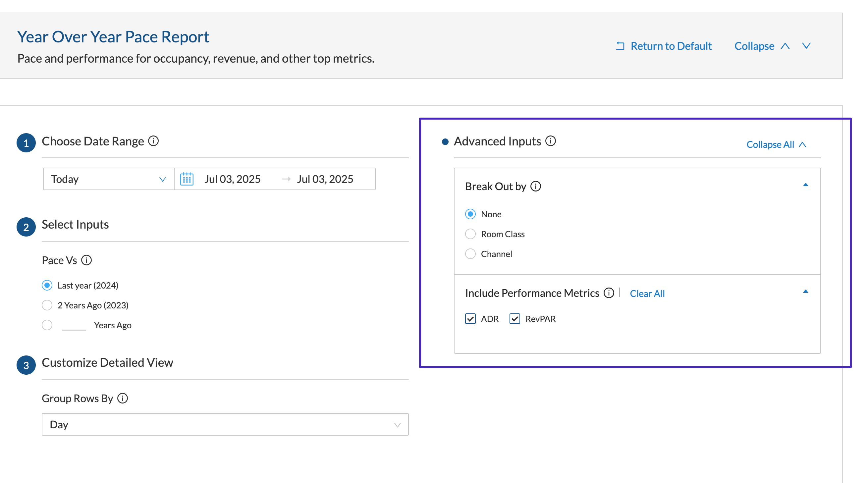Click info icon next to Choose Date Range
The image size is (868, 483).
click(153, 141)
